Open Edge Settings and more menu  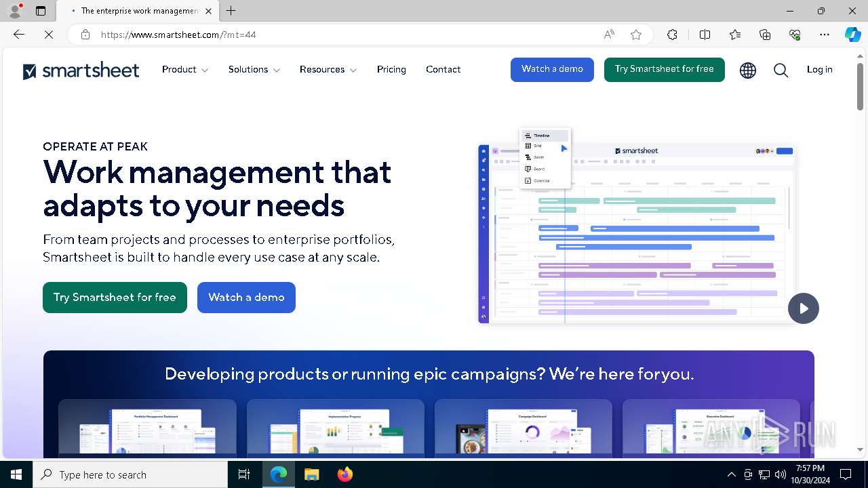(825, 35)
